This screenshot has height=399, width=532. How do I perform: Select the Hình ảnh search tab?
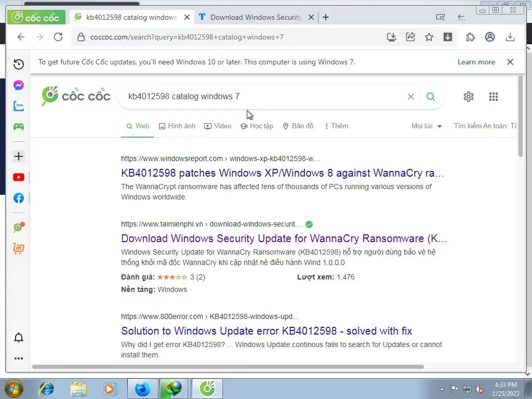177,126
